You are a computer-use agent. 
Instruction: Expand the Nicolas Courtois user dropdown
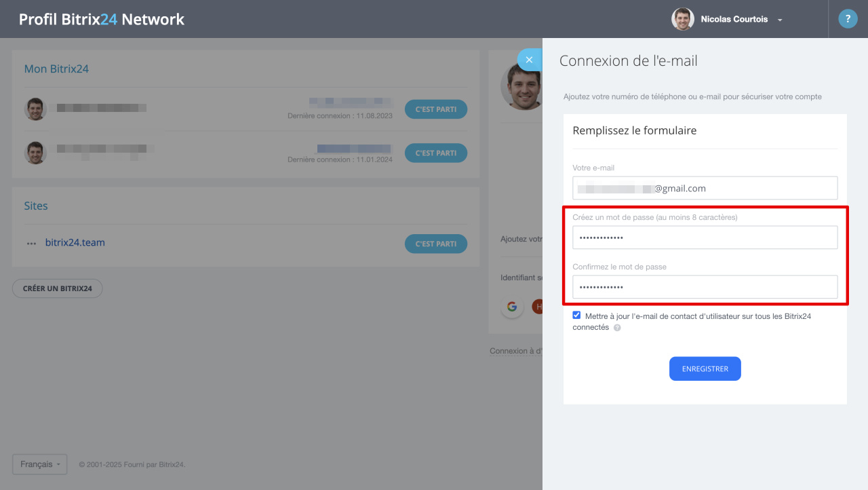tap(780, 20)
